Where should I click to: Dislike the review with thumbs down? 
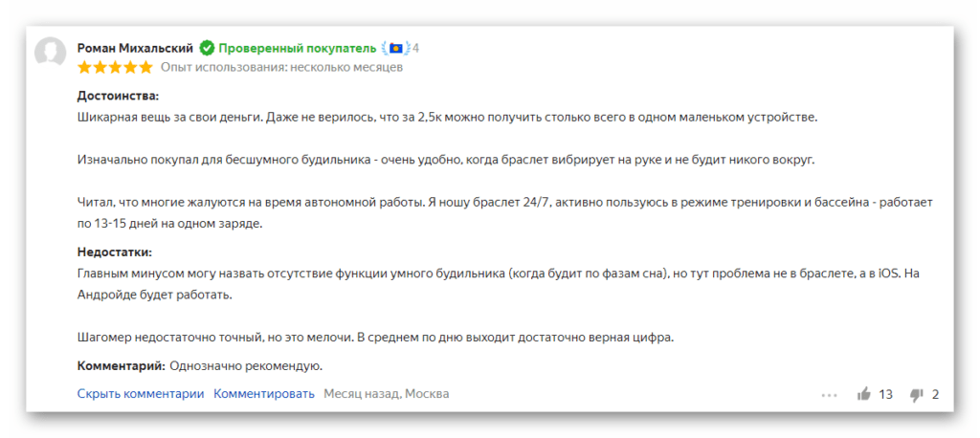point(917,395)
